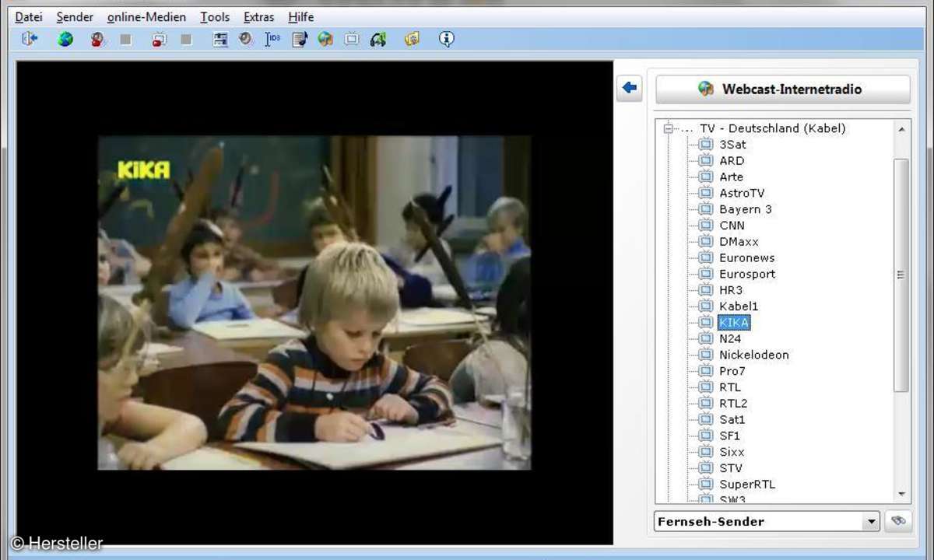
Task: Click the TV - Deutschland (Kabel) label
Action: pyautogui.click(x=772, y=128)
